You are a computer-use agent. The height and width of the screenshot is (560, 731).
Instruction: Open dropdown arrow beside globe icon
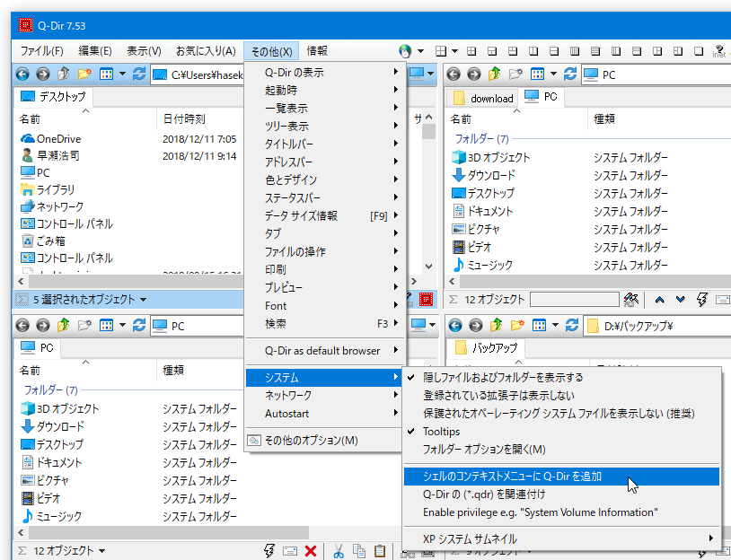click(420, 51)
